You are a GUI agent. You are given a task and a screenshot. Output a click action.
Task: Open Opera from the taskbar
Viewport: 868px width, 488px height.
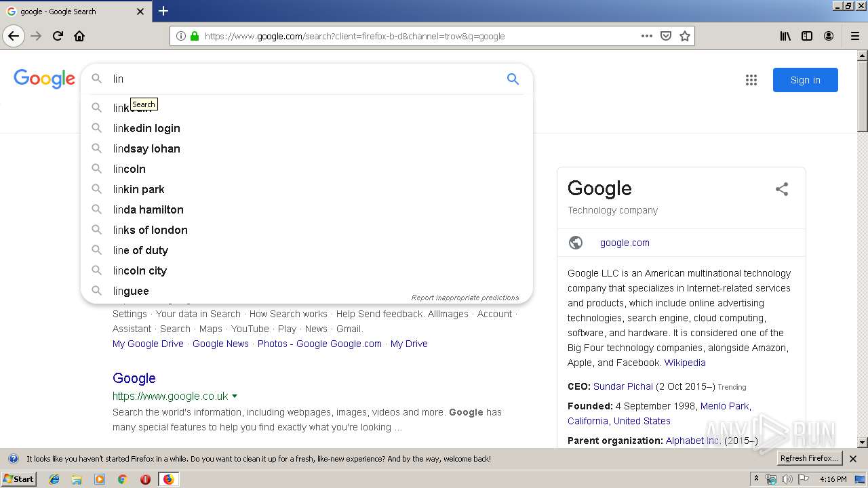click(145, 479)
